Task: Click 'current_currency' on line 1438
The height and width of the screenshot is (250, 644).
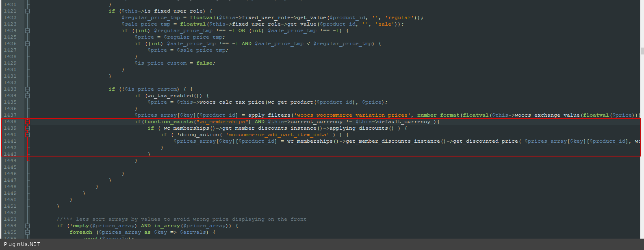Action: coord(317,122)
